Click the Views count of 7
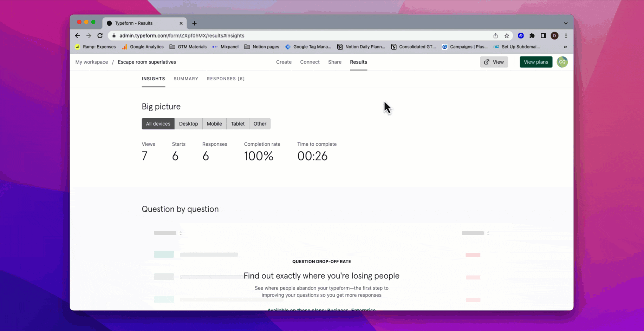This screenshot has width=644, height=331. 144,156
